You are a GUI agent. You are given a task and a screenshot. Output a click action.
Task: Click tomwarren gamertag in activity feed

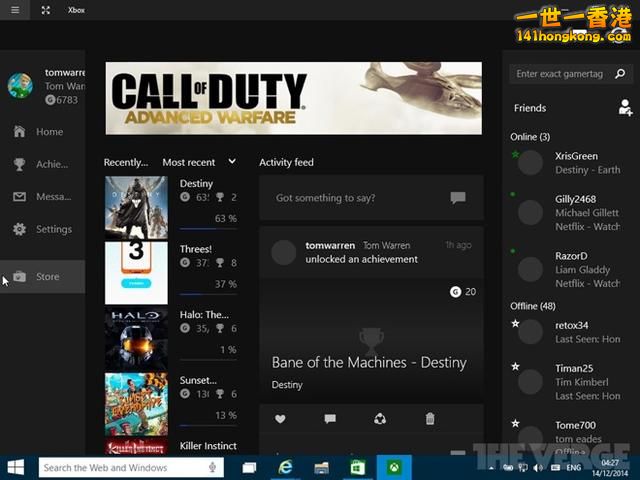coord(330,245)
